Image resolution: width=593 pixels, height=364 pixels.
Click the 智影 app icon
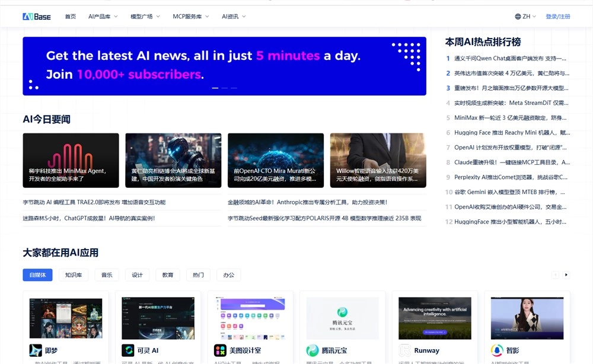tap(497, 350)
